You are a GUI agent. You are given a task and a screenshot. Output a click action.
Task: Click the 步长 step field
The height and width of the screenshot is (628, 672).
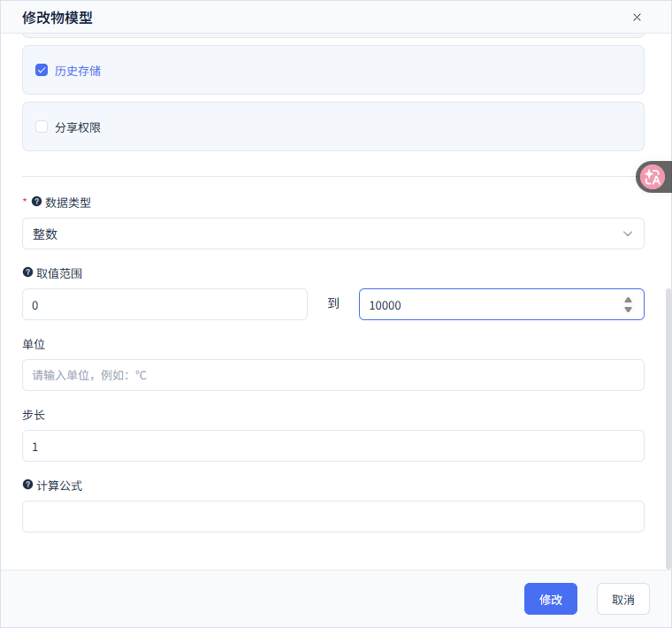333,446
